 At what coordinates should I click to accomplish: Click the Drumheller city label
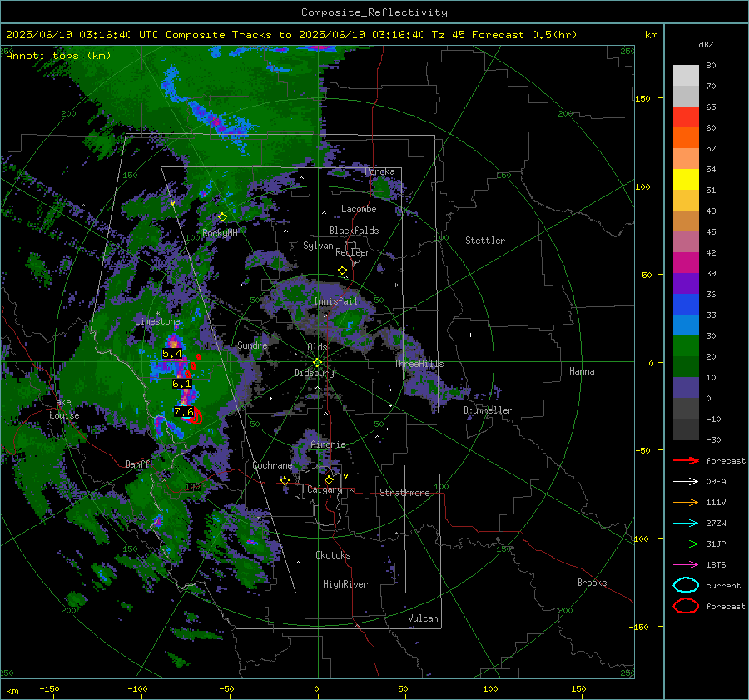point(488,410)
